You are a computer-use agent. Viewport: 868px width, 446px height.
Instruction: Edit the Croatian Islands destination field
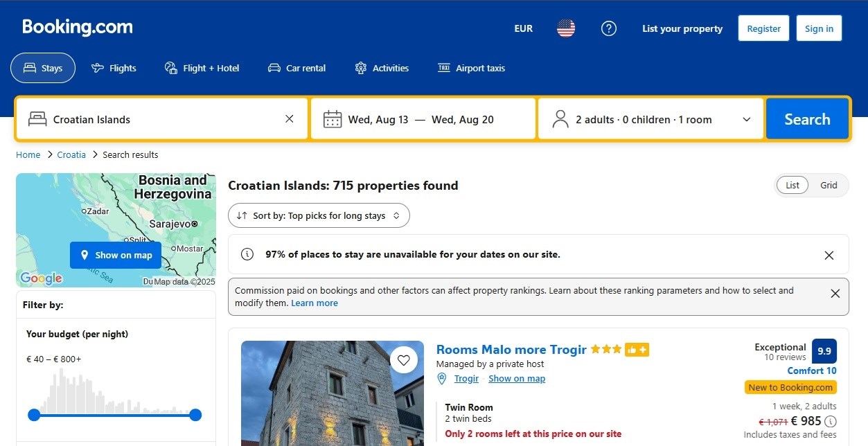click(x=161, y=119)
